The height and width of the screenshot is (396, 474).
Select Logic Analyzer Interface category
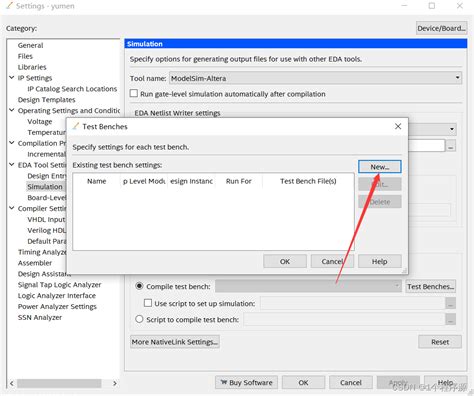[x=57, y=295]
